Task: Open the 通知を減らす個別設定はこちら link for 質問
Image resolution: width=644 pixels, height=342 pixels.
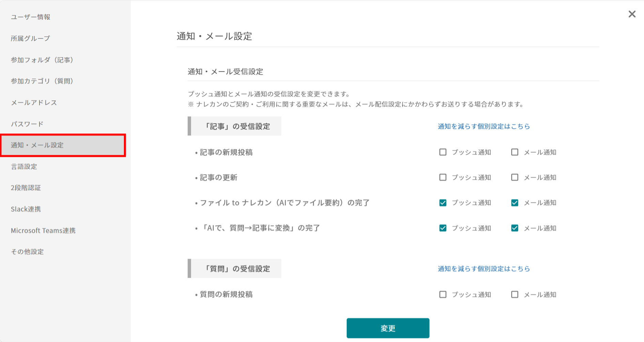Action: [483, 268]
